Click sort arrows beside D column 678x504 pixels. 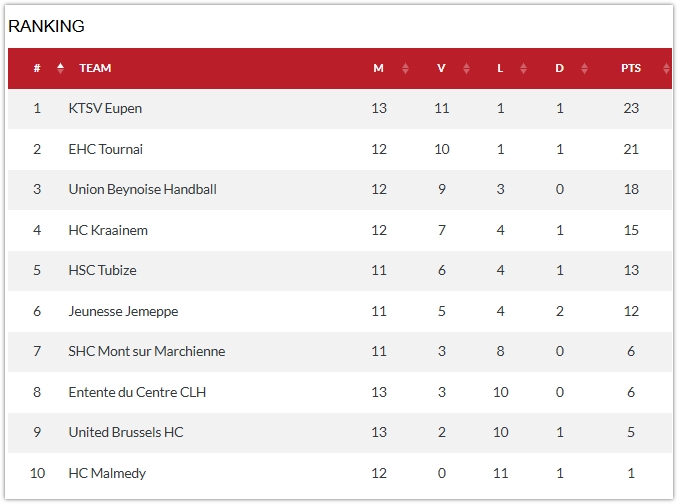coord(584,69)
